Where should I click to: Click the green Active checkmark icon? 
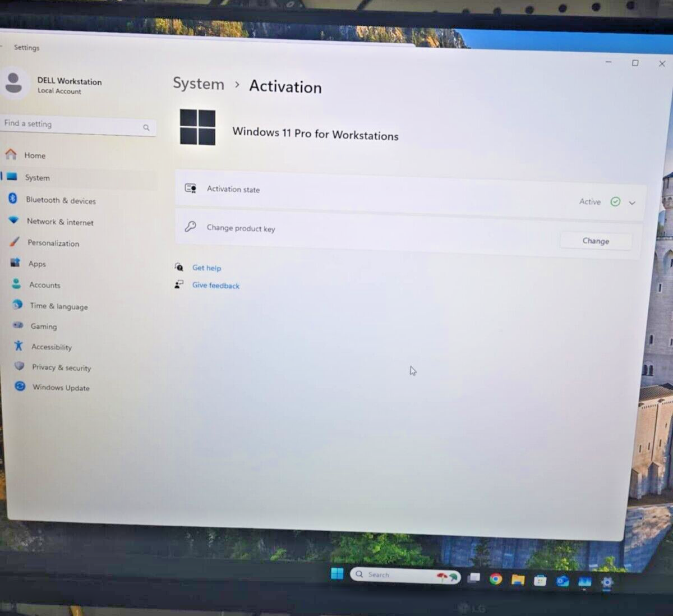click(615, 201)
